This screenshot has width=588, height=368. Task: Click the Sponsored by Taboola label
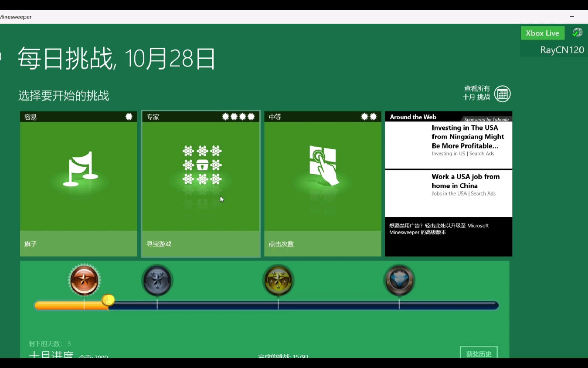tap(486, 119)
